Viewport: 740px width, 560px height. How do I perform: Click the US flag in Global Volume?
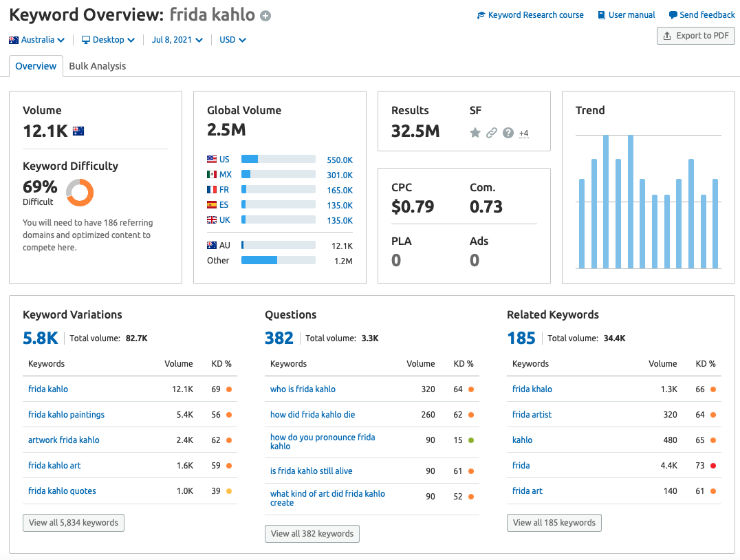click(212, 160)
